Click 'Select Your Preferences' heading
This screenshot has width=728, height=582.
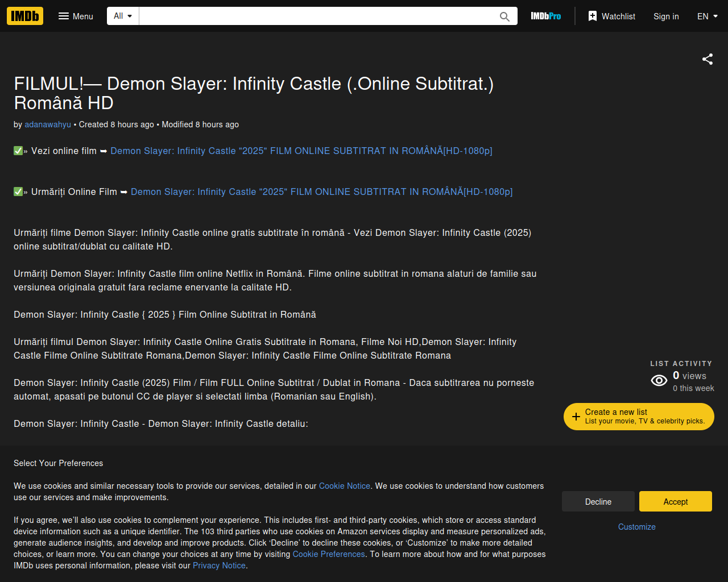[x=59, y=463]
